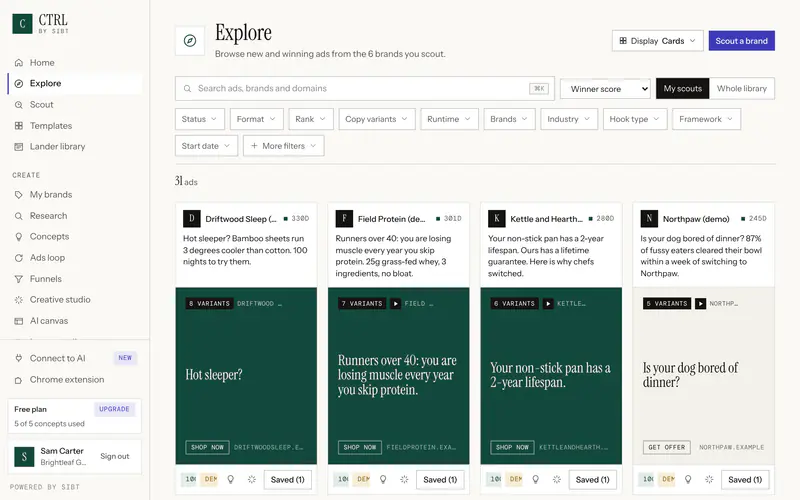Open My brands tag icon item

coord(74,194)
